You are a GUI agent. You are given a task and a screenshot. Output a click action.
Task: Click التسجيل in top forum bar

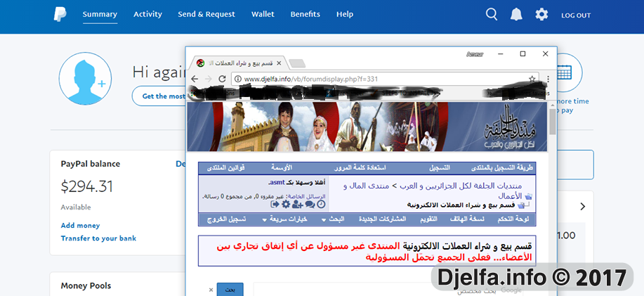pyautogui.click(x=440, y=168)
